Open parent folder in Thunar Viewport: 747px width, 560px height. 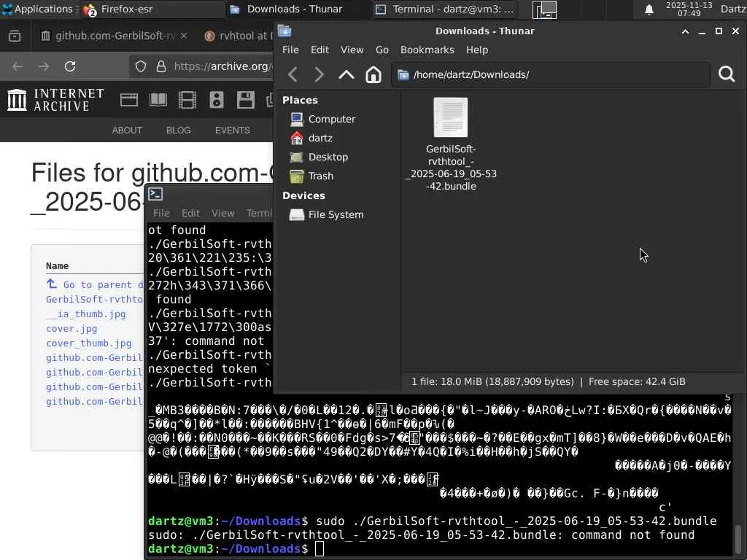347,74
